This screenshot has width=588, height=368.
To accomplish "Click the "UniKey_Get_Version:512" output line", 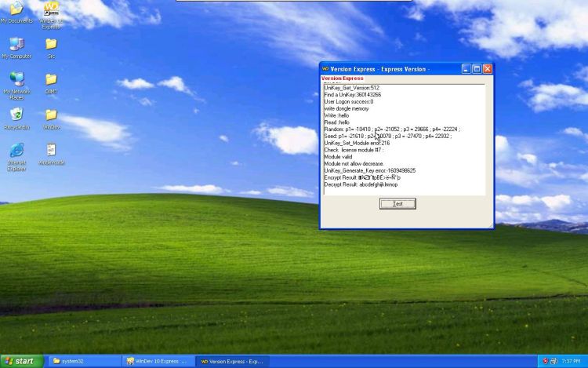I will (352, 88).
